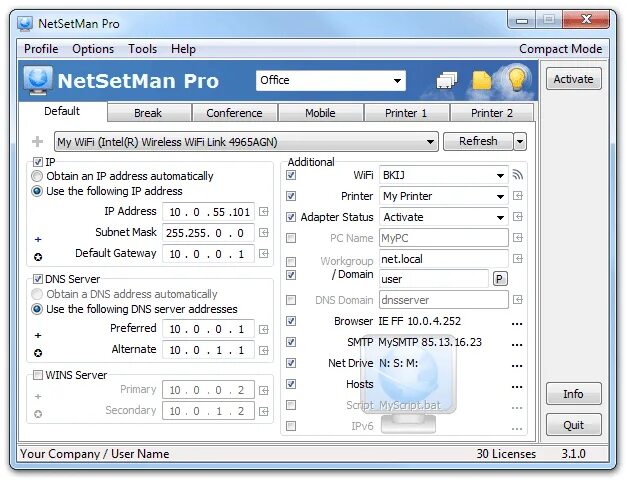This screenshot has width=627, height=480.
Task: Select Use the following IP address
Action: click(x=37, y=191)
